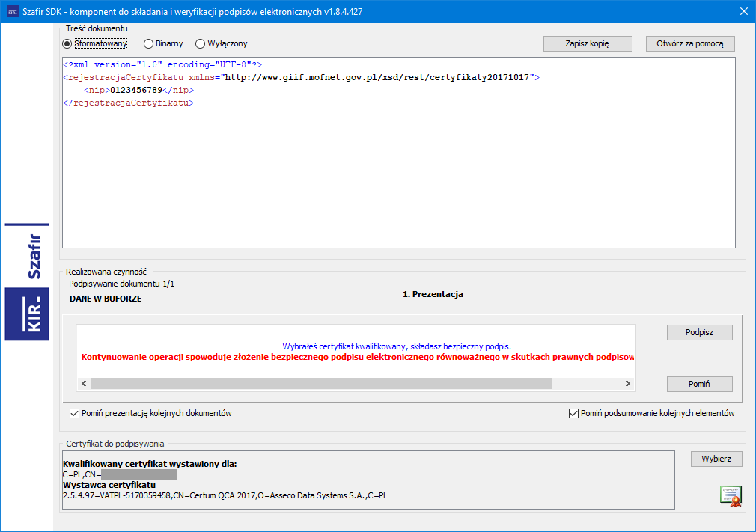Image resolution: width=756 pixels, height=532 pixels.
Task: Click the left arrow of message scrollbar
Action: pos(84,384)
